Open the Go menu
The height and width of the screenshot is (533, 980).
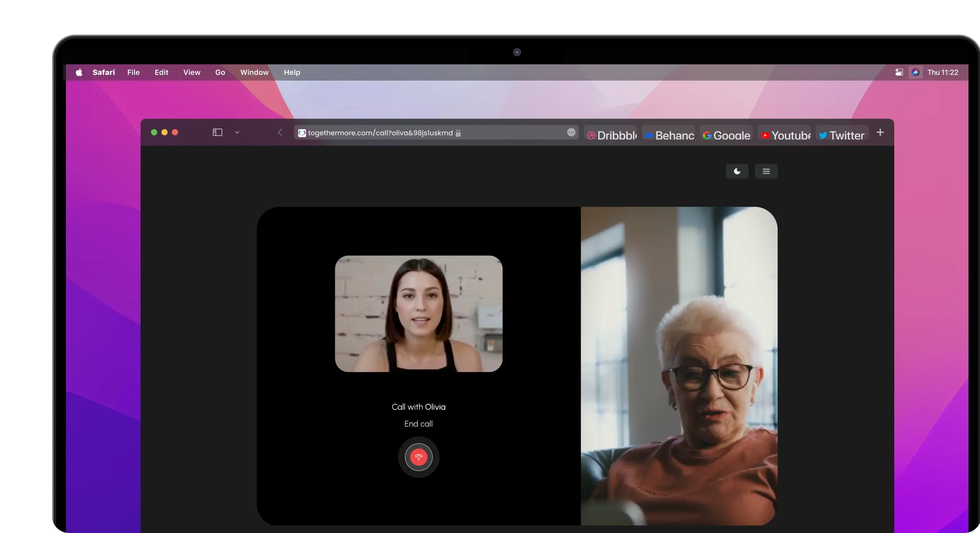click(220, 72)
